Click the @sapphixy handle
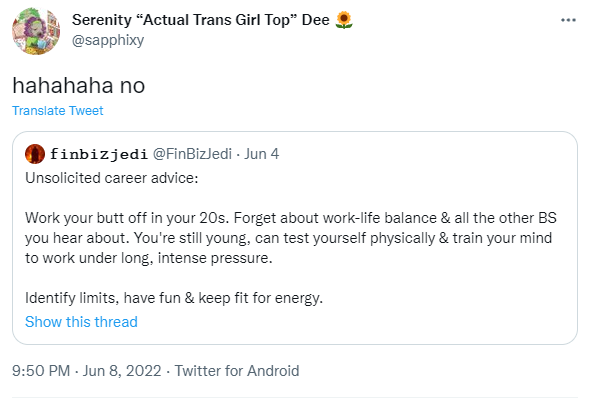The width and height of the screenshot is (593, 399). (x=108, y=40)
